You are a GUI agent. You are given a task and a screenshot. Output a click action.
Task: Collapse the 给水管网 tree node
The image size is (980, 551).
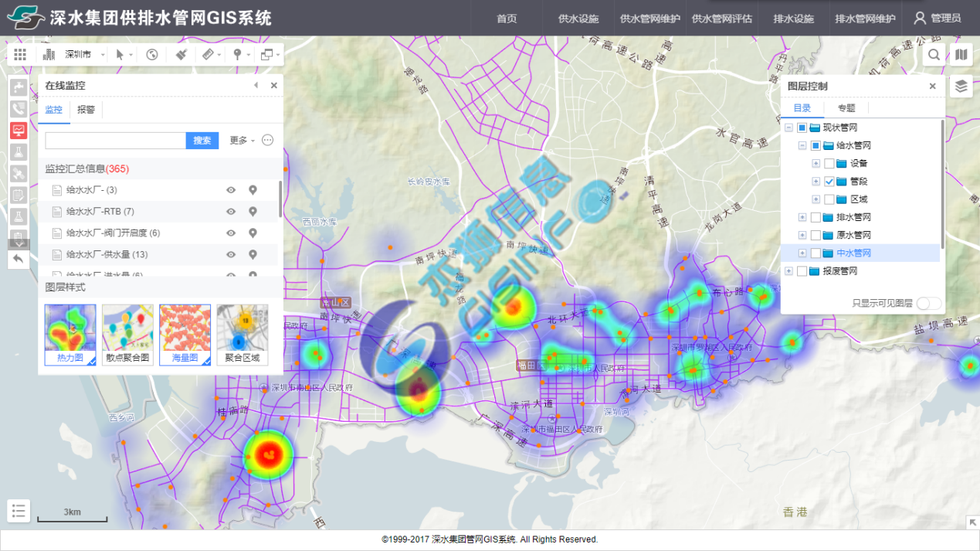tap(802, 145)
